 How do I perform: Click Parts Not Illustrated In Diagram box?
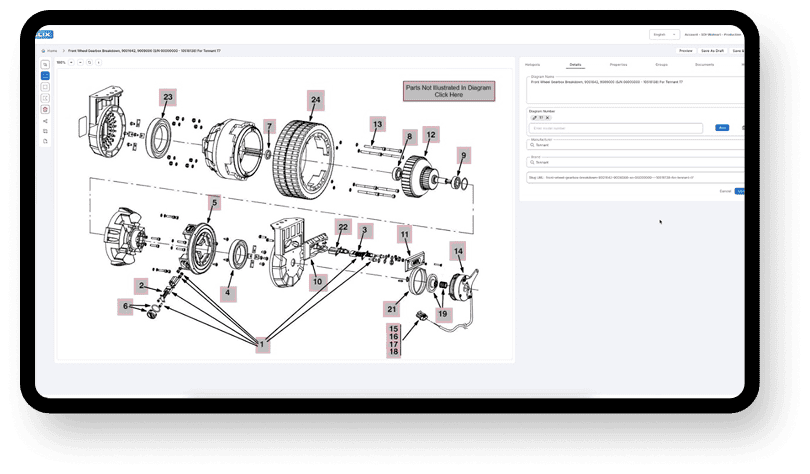pos(449,91)
